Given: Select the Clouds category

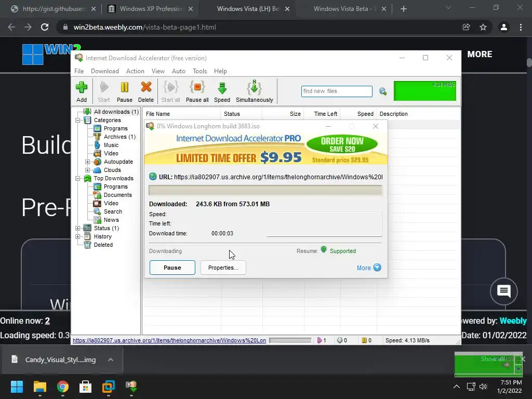Looking at the screenshot, I should point(112,170).
